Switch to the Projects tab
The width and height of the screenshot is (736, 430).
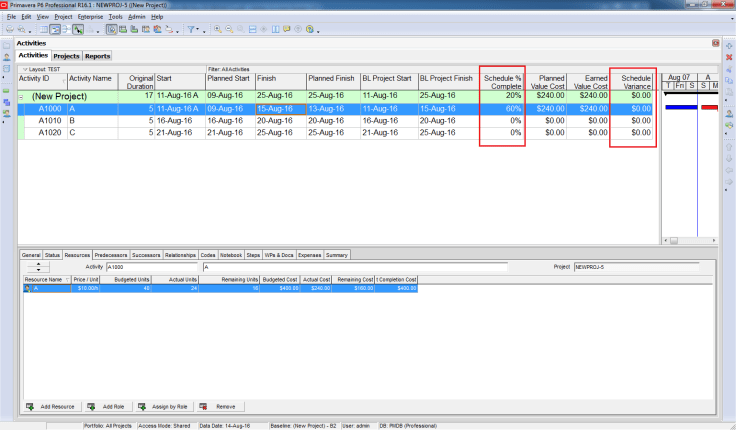coord(66,56)
